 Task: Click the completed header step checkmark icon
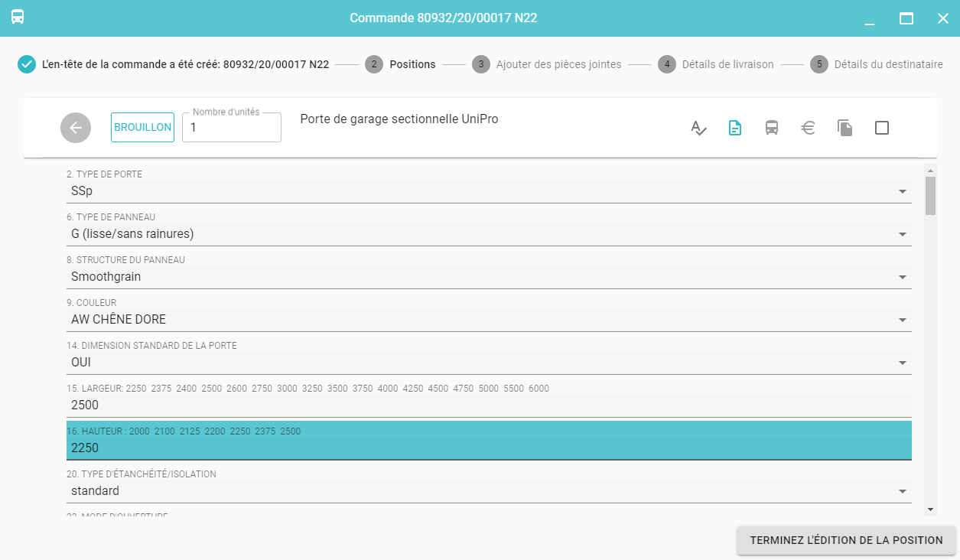[27, 64]
